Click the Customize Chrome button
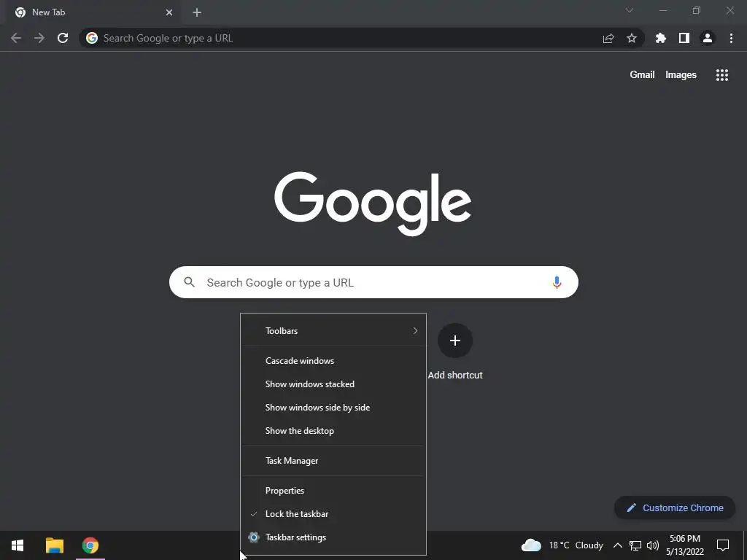747x560 pixels. (675, 507)
